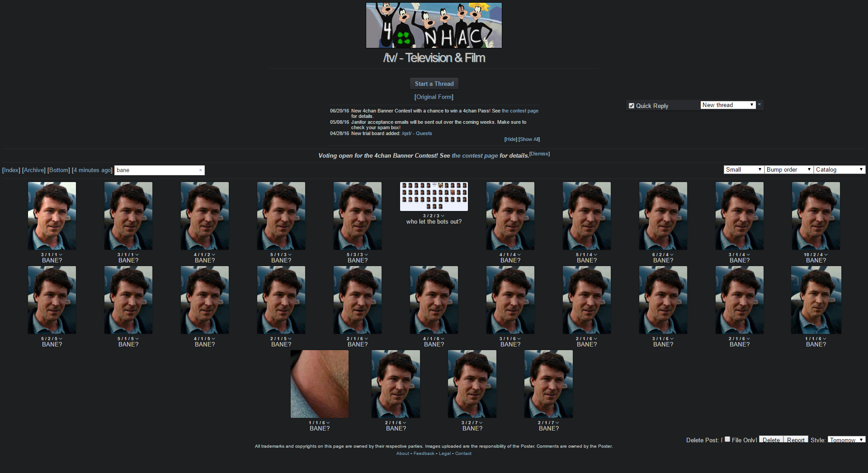Open the /qst/ - Quests board link
868x473 pixels.
417,133
